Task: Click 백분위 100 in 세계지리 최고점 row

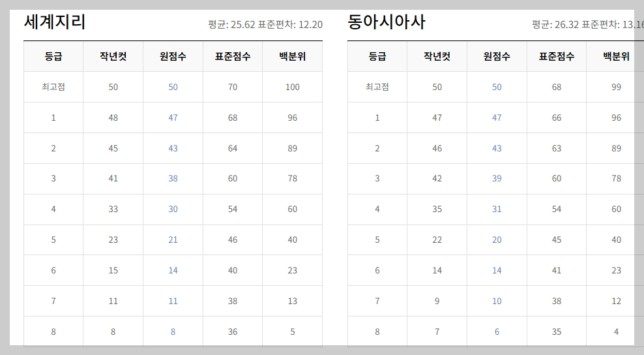Action: tap(293, 87)
